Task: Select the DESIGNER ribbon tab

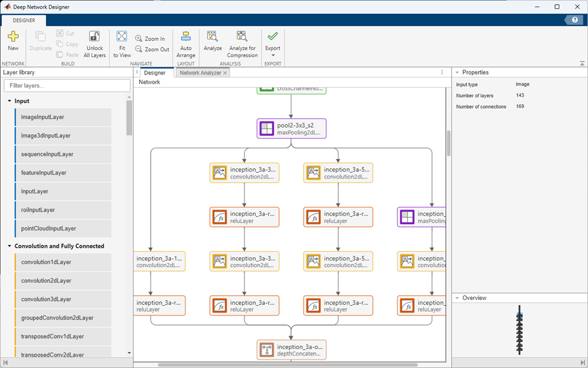Action: (x=23, y=19)
